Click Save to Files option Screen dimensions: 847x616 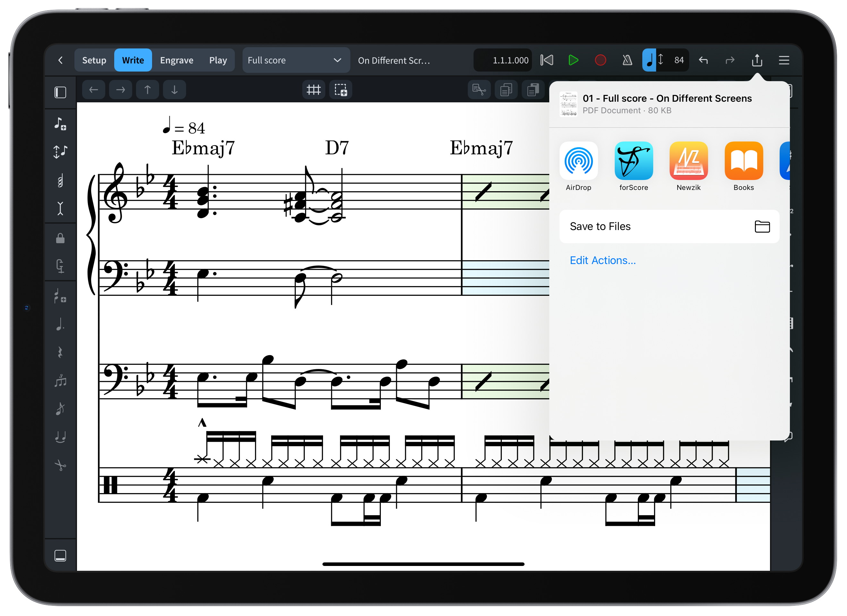(669, 227)
